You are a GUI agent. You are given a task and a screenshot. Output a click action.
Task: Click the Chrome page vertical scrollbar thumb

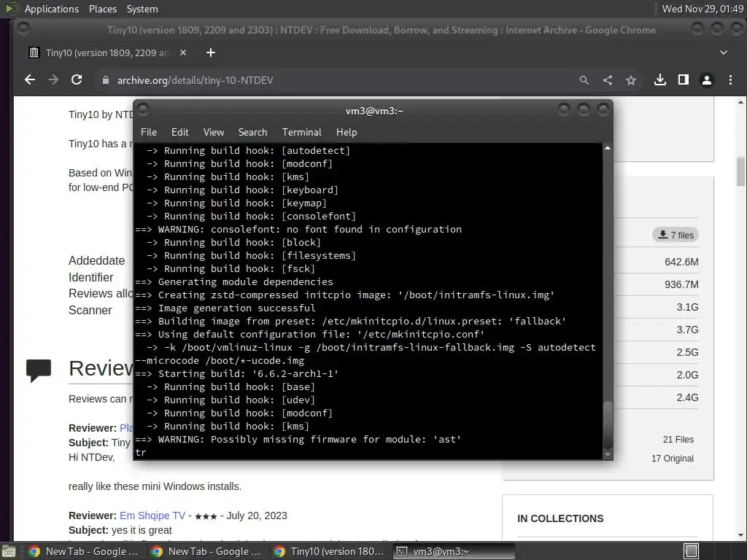[x=740, y=171]
